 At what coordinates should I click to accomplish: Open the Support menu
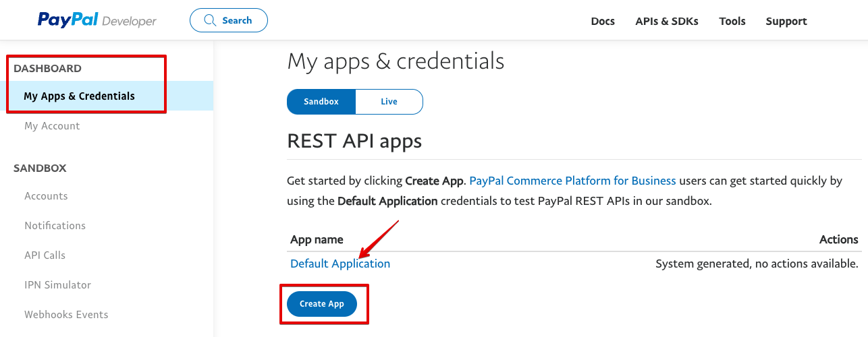click(786, 21)
